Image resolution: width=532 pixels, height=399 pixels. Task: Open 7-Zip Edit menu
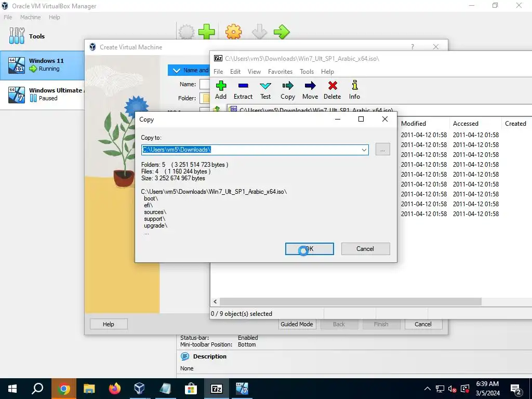(x=235, y=72)
